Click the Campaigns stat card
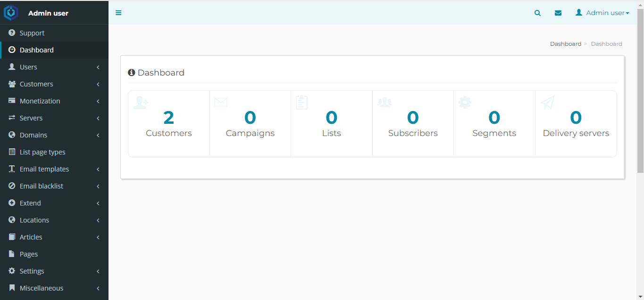Viewport: 644px width, 300px height. 250,123
